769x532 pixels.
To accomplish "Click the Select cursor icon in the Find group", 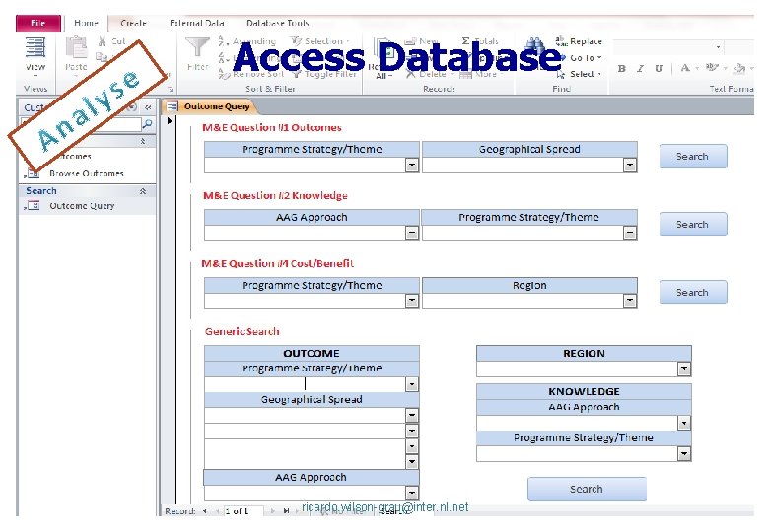I will coord(561,75).
